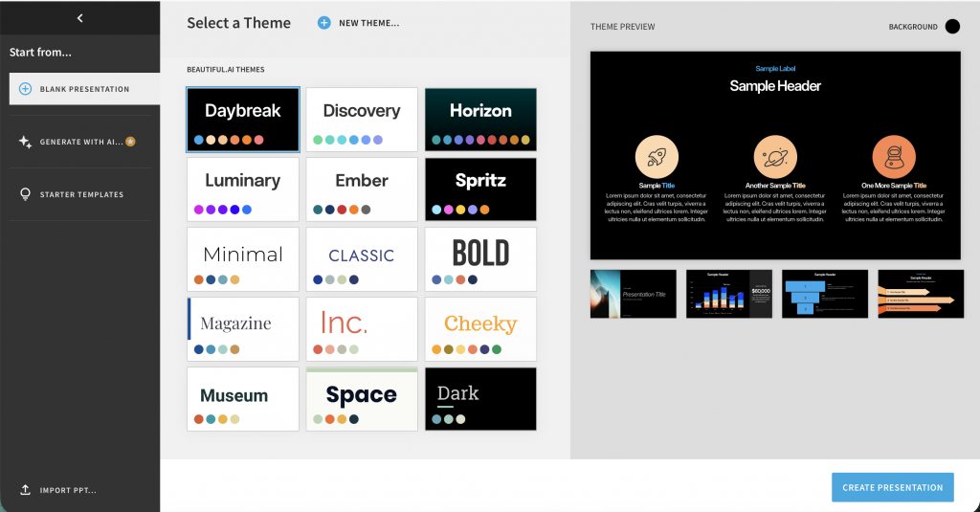Image resolution: width=980 pixels, height=512 pixels.
Task: Click the plus icon beside Blank Presentation
Action: 25,89
